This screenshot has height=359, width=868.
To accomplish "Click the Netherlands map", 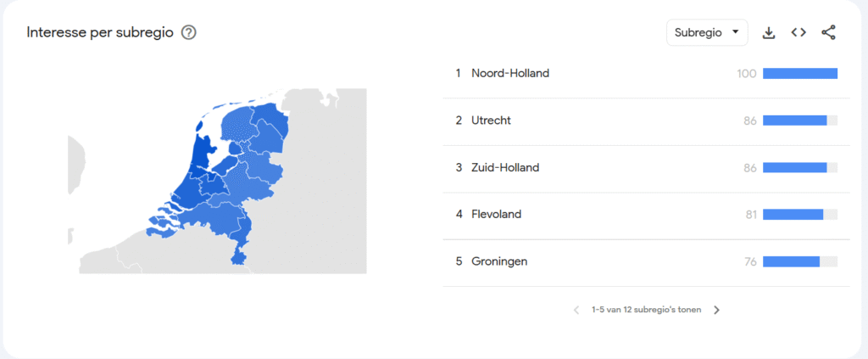I will pos(229,178).
